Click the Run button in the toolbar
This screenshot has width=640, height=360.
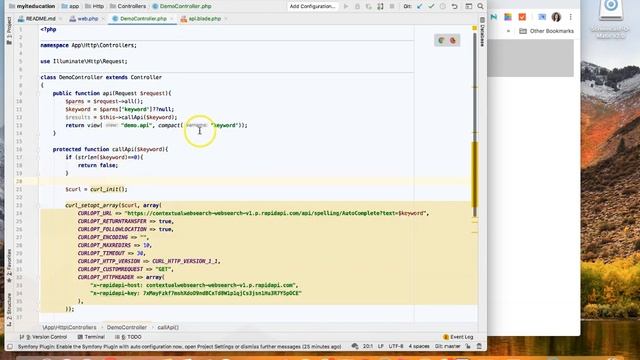pos(346,7)
